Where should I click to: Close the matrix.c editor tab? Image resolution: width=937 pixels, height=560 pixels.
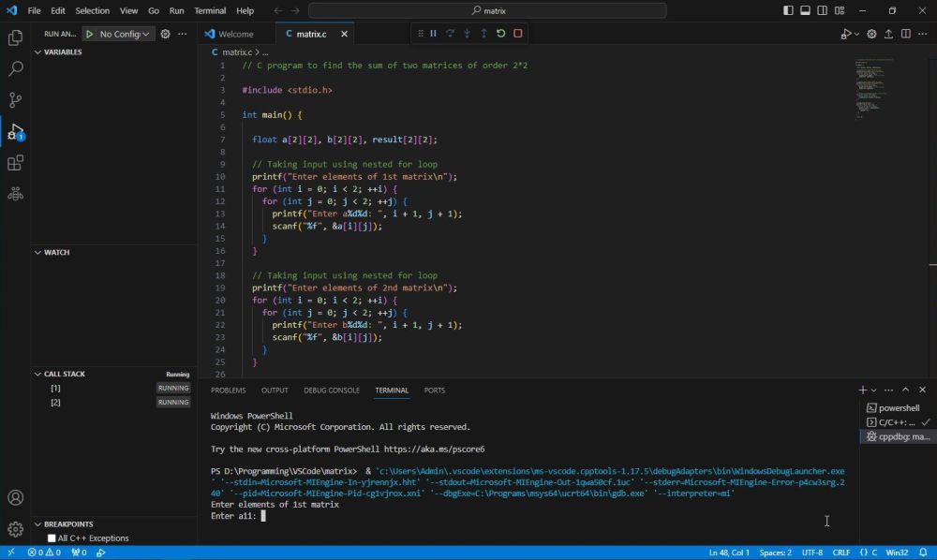(x=344, y=34)
